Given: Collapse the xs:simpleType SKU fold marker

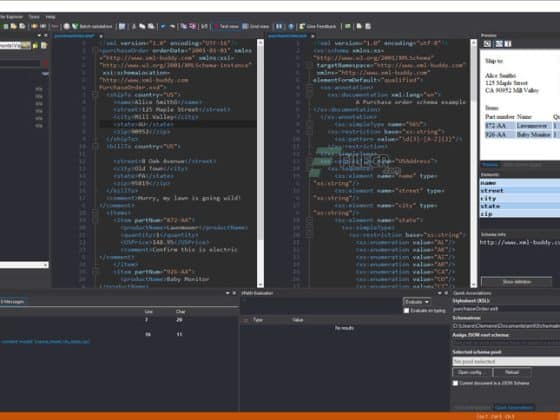Looking at the screenshot, I should (309, 124).
